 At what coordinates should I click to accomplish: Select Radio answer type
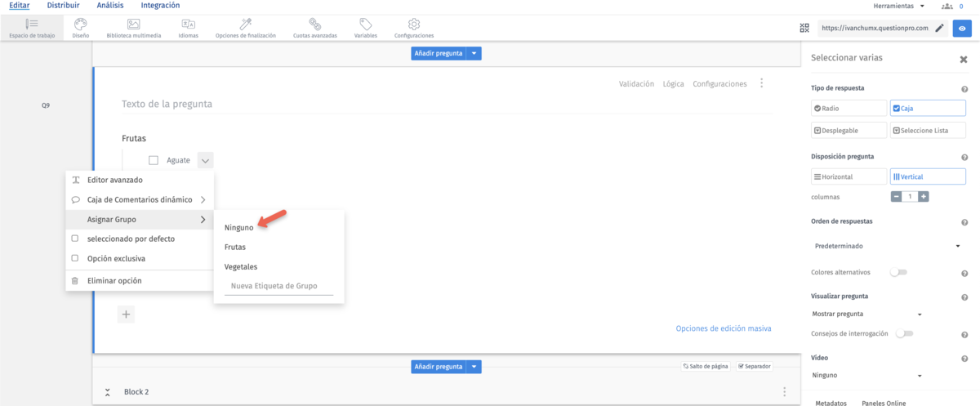pyautogui.click(x=849, y=108)
